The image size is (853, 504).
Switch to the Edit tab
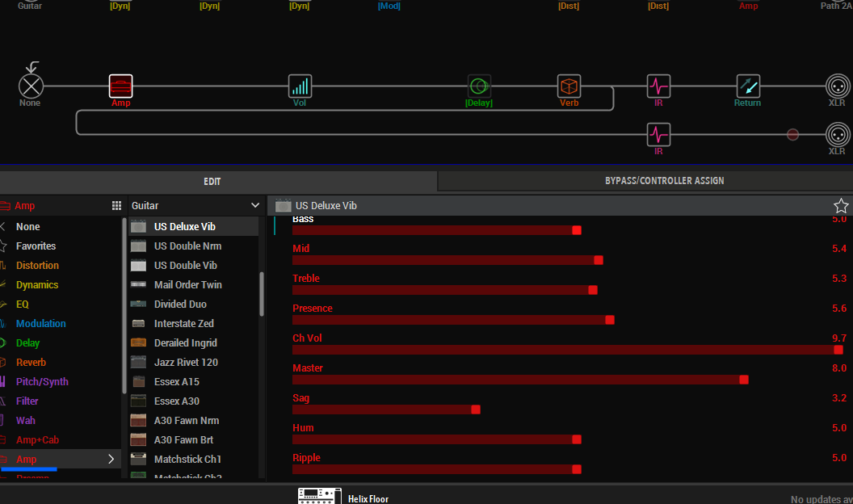click(x=212, y=182)
